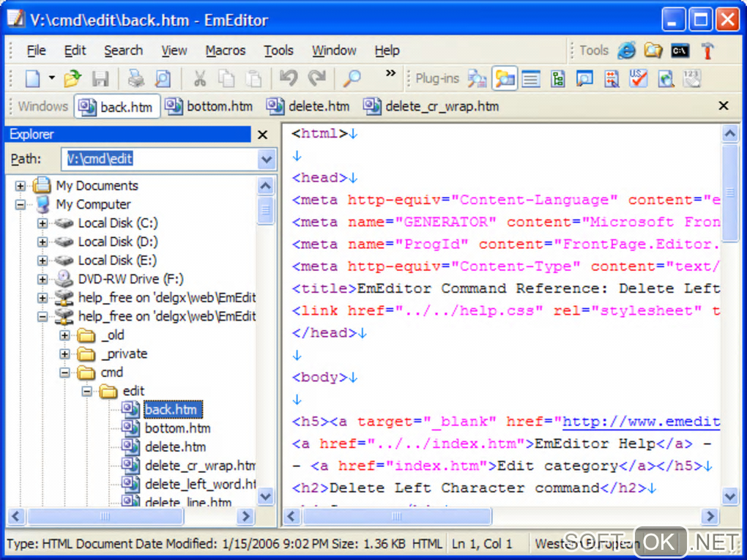Open the Path combo box dropdown
The height and width of the screenshot is (560, 747).
[267, 159]
